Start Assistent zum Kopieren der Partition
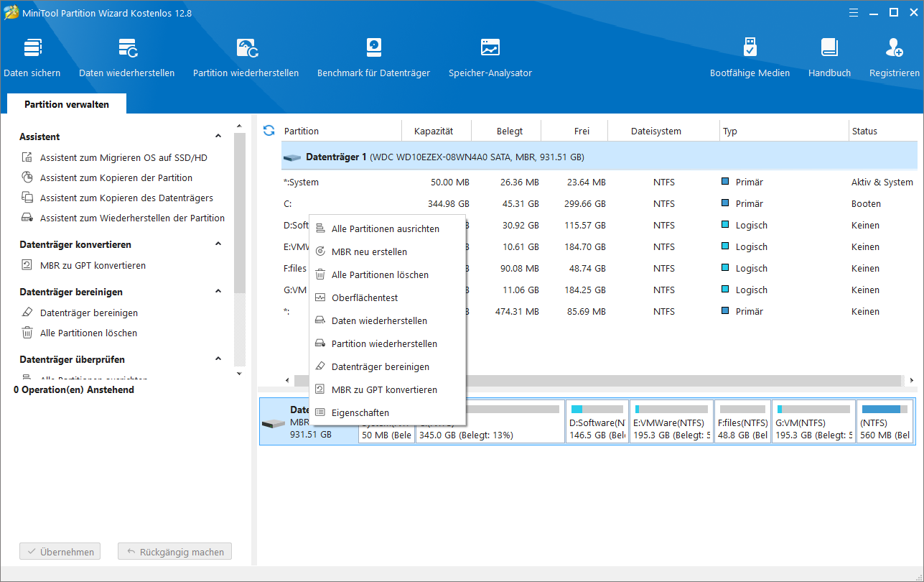 click(116, 177)
